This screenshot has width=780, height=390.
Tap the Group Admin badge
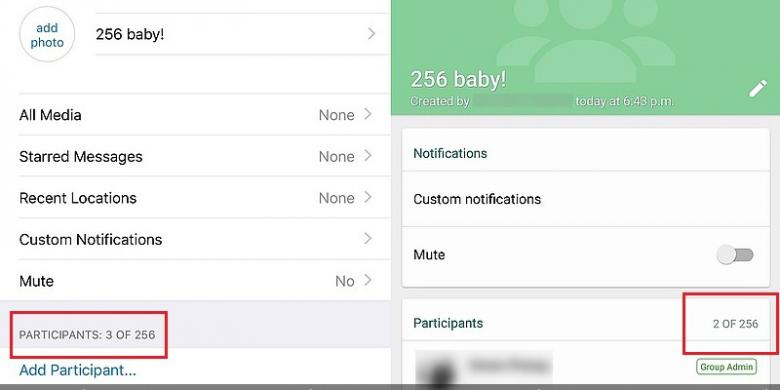(726, 367)
